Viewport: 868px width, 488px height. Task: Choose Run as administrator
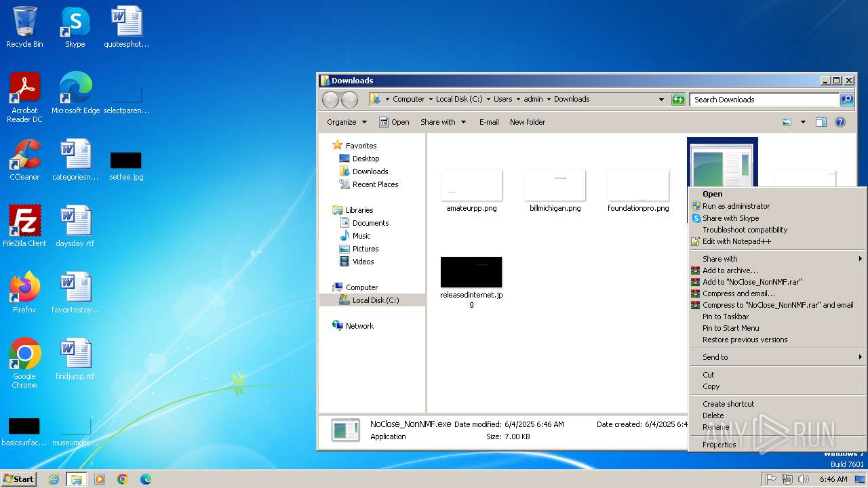coord(777,206)
